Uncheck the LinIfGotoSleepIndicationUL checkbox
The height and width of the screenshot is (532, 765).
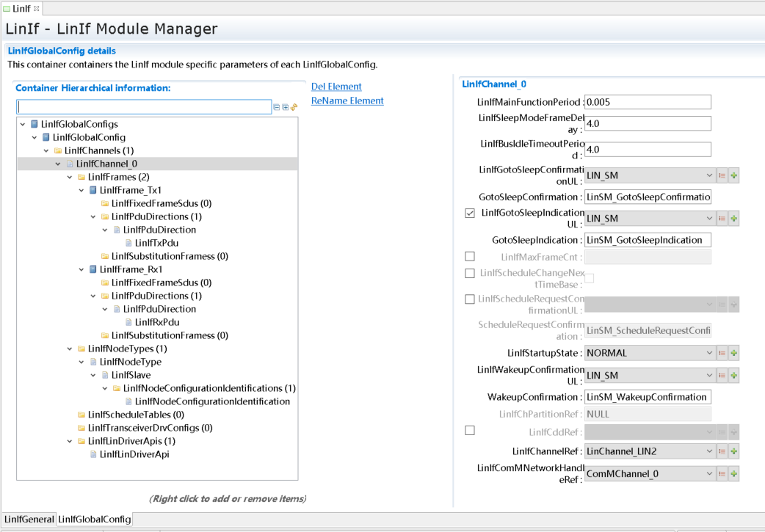coord(470,214)
